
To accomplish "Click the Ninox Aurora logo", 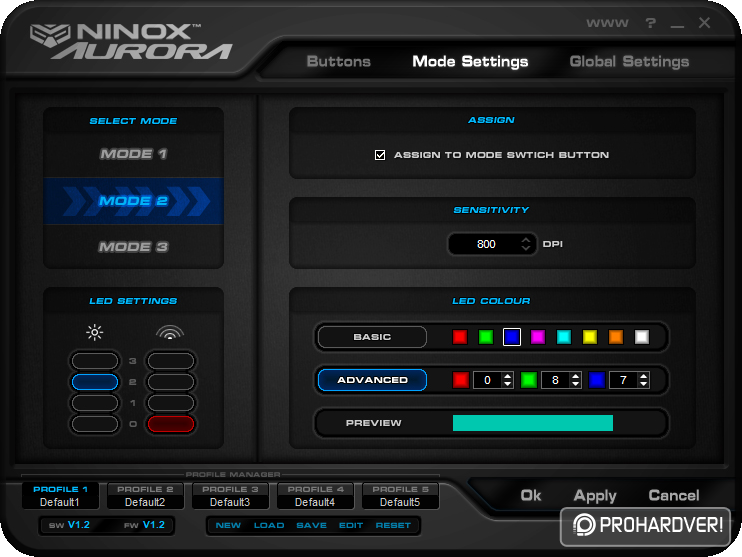I will click(131, 42).
